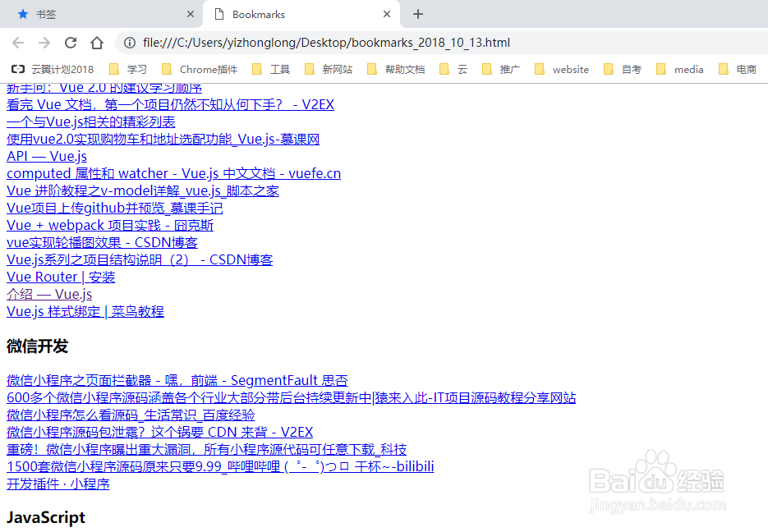Open the API — Vue.js link
768x532 pixels.
coord(47,156)
